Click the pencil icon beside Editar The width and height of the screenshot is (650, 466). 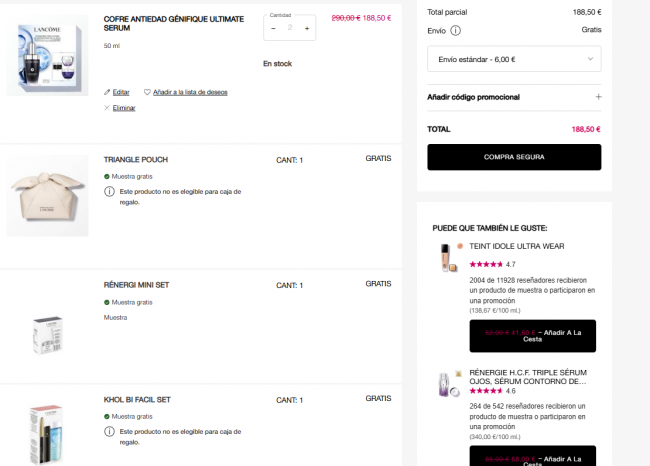[107, 92]
